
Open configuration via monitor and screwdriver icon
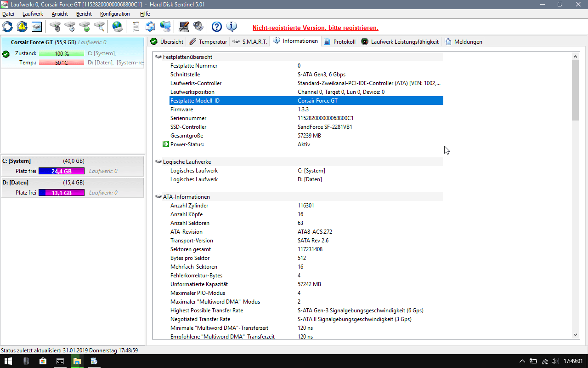(184, 27)
